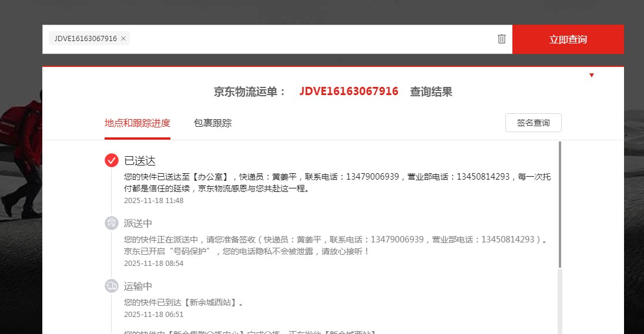This screenshot has height=334, width=644.
Task: Click the 已送达 status heading
Action: pyautogui.click(x=140, y=161)
